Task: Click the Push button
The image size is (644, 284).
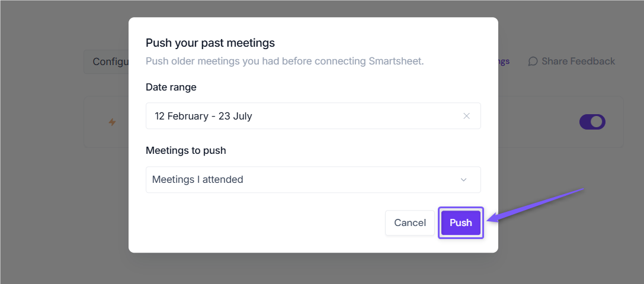Action: pyautogui.click(x=461, y=223)
